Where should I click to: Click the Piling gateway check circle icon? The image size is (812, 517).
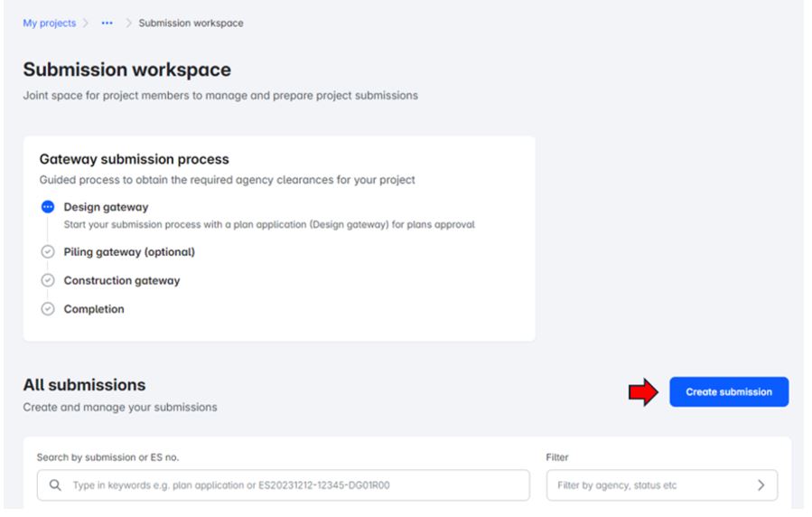point(48,252)
